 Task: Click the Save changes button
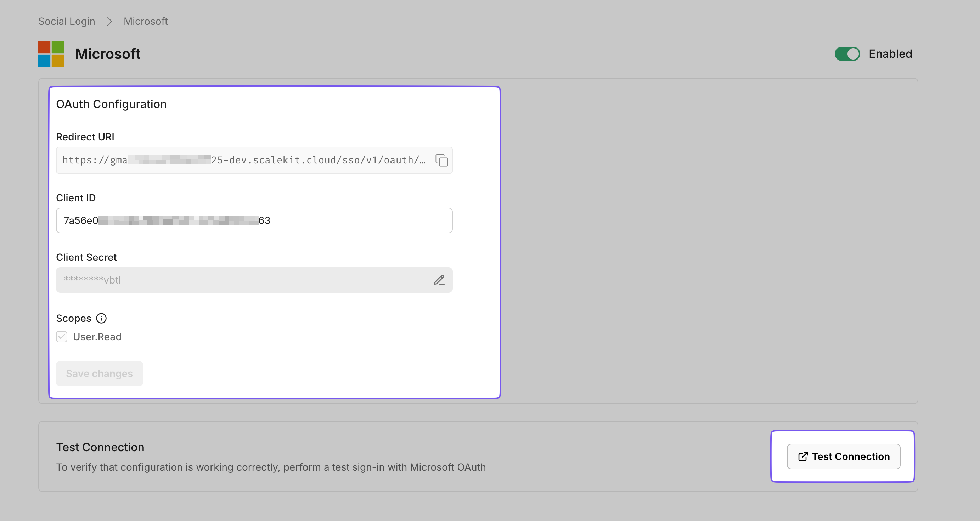point(99,373)
